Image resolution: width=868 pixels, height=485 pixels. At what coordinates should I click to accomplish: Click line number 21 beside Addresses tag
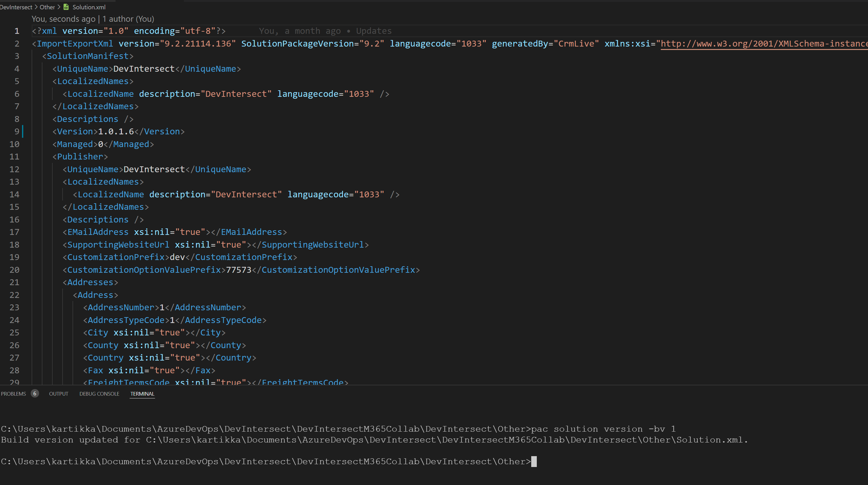point(15,282)
